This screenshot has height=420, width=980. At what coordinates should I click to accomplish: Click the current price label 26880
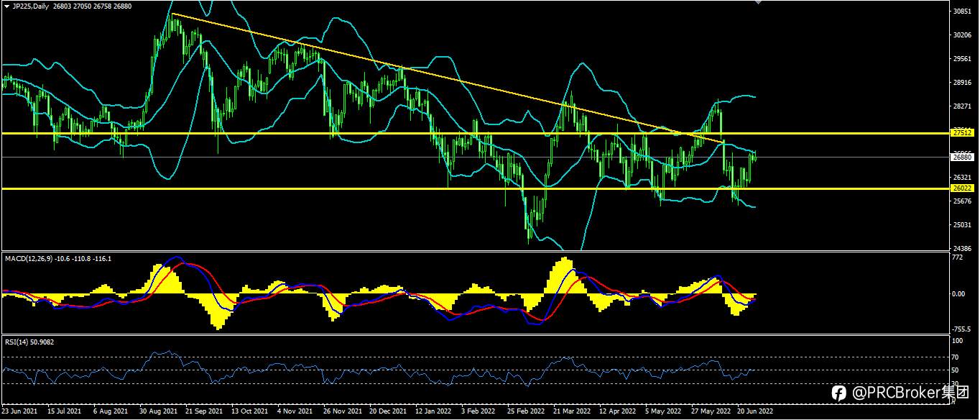click(x=962, y=156)
